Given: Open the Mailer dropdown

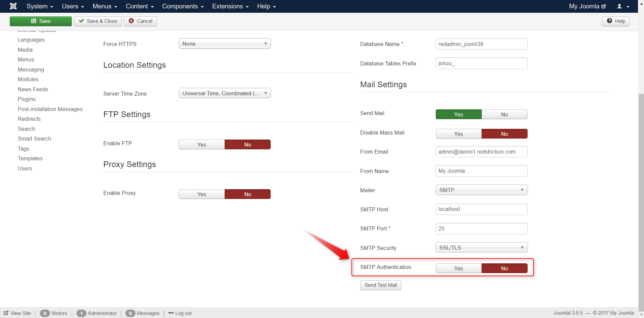Looking at the screenshot, I should pyautogui.click(x=482, y=190).
